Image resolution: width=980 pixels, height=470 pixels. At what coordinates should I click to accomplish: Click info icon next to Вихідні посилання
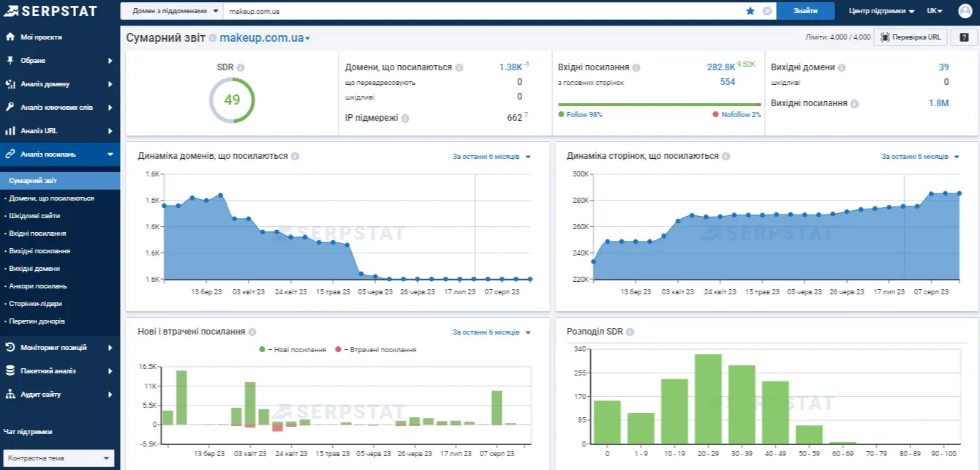(855, 103)
